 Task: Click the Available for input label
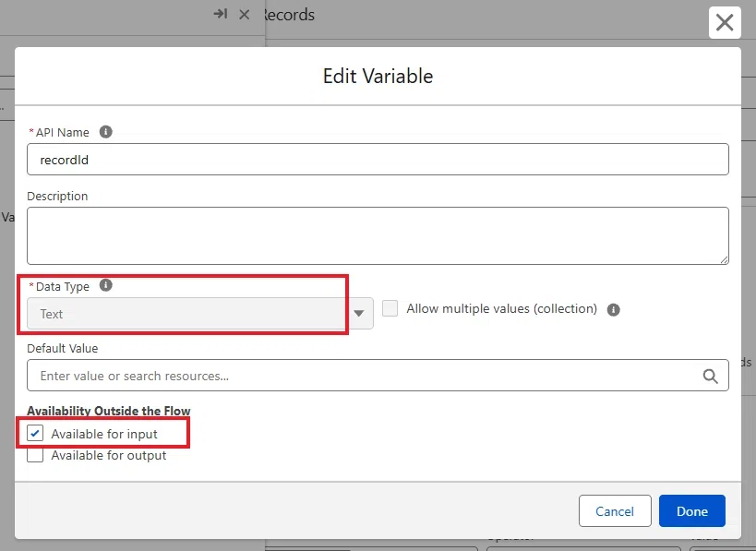coord(104,434)
